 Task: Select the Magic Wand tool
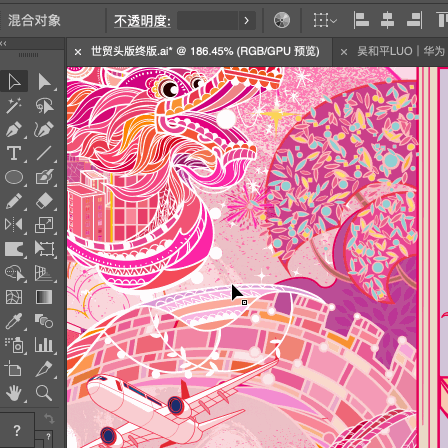point(14,106)
